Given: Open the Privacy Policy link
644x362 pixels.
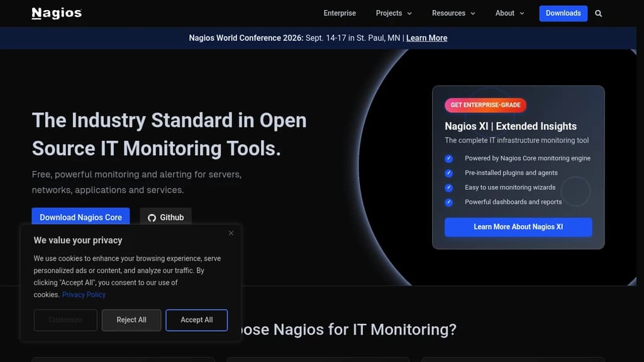Looking at the screenshot, I should [84, 294].
